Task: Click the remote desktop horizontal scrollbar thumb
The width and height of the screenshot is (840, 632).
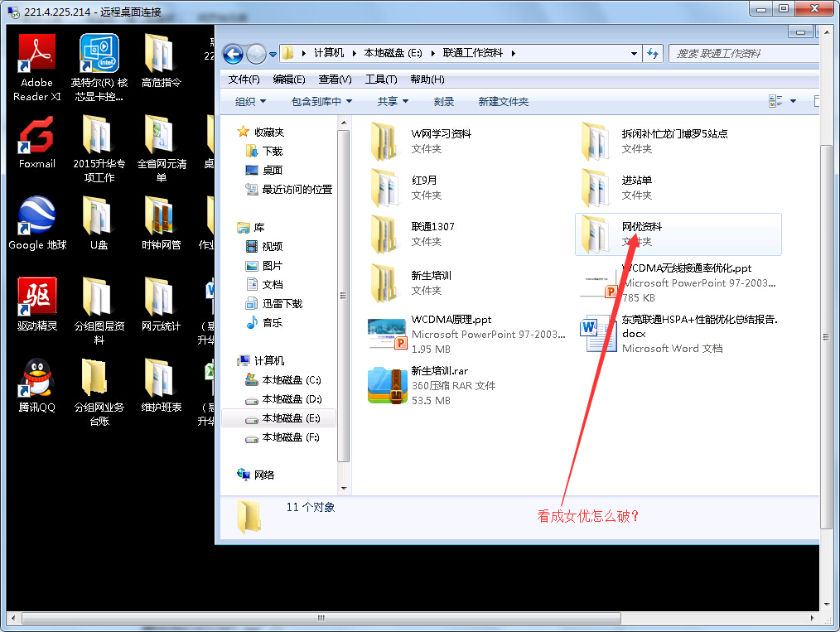Action: [x=321, y=618]
